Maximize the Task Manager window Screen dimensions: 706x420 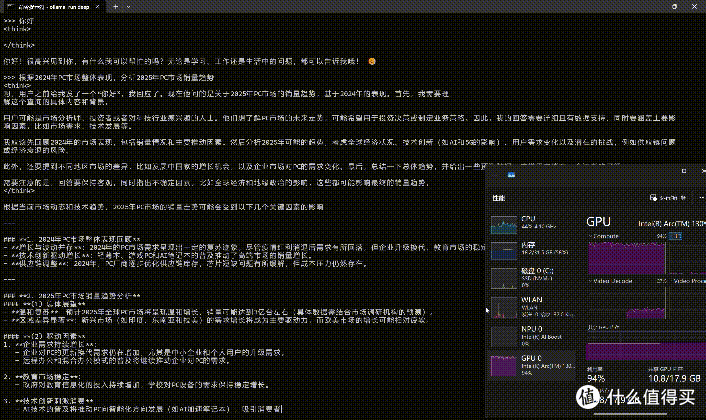click(684, 171)
